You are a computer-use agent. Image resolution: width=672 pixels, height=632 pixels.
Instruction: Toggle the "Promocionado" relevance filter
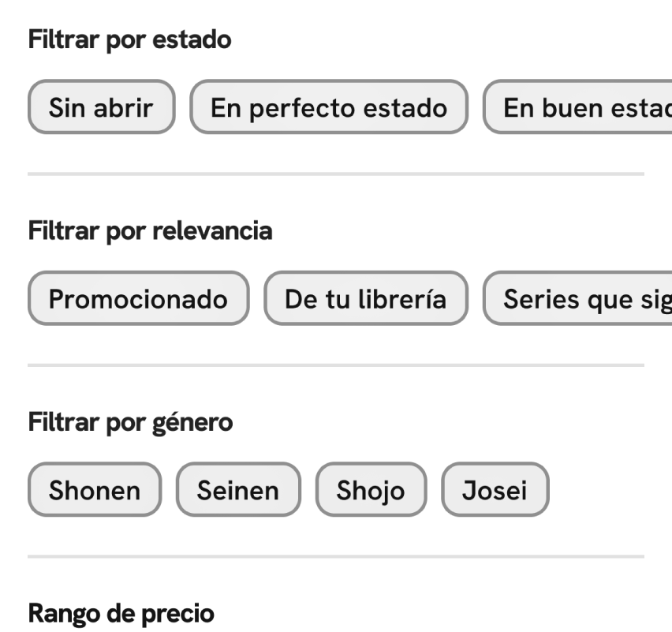point(137,298)
